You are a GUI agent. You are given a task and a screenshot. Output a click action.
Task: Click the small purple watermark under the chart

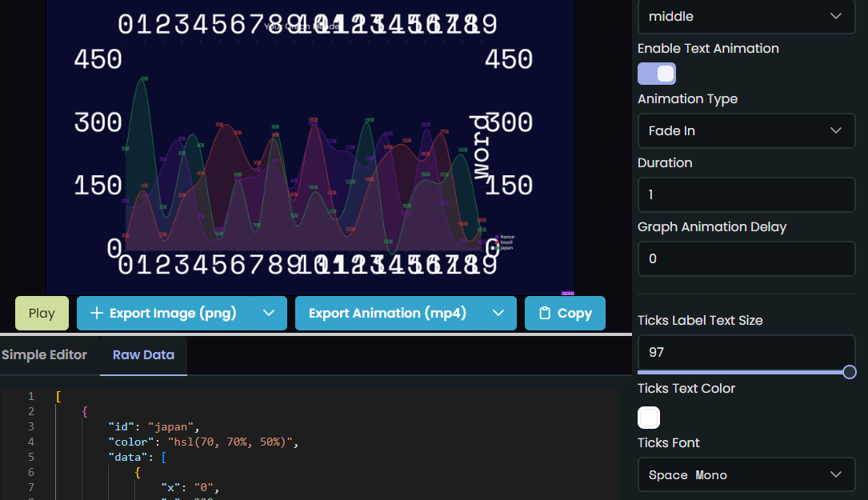click(x=567, y=293)
